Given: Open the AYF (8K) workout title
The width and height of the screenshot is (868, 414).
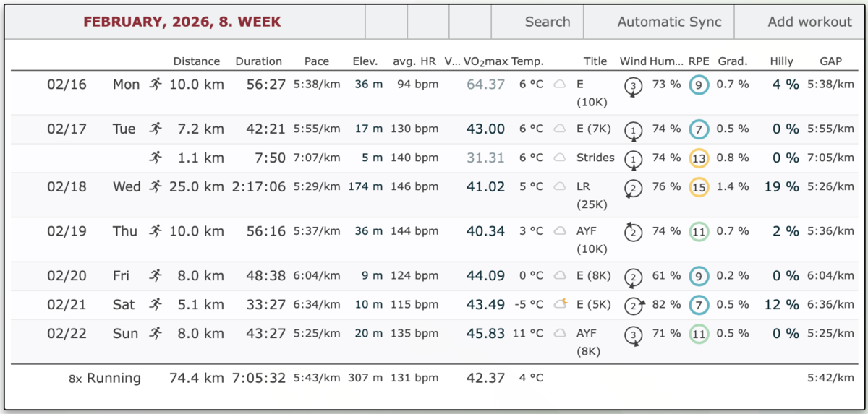Looking at the screenshot, I should pos(590,342).
